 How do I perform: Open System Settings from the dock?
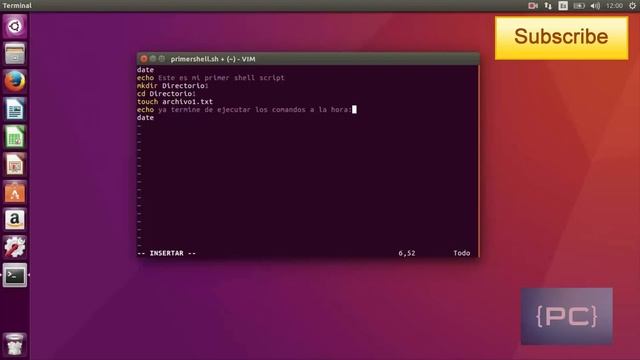(x=15, y=247)
